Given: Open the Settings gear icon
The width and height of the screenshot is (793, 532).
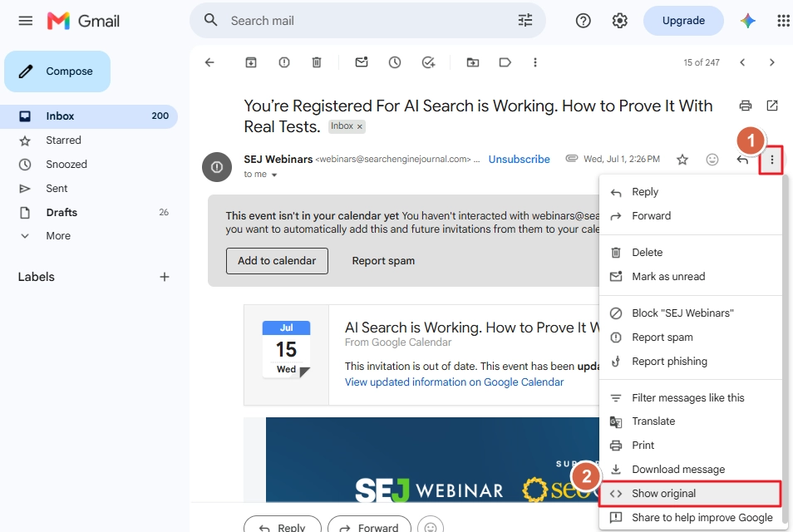Looking at the screenshot, I should point(619,21).
